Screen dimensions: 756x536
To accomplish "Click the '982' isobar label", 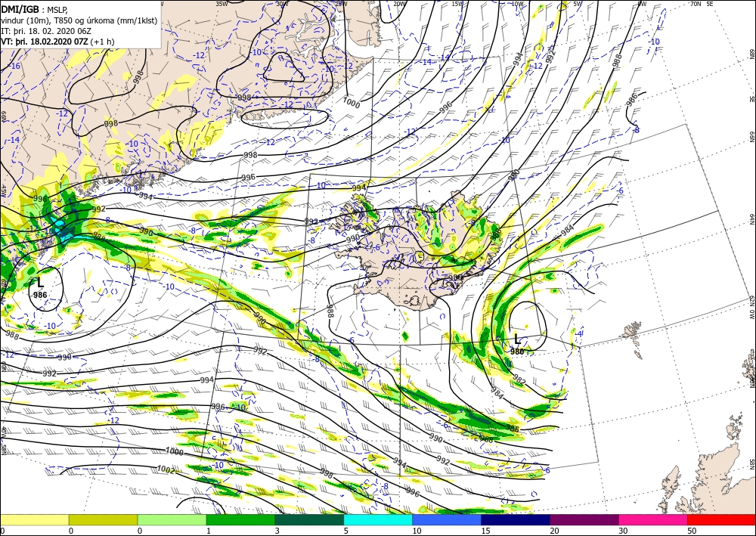I will coord(519,380).
